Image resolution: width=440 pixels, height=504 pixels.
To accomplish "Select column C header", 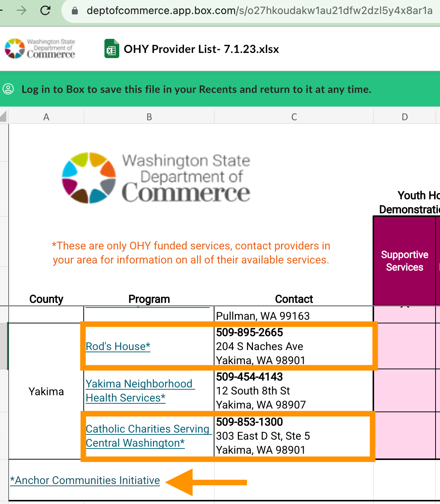I will pos(294,117).
